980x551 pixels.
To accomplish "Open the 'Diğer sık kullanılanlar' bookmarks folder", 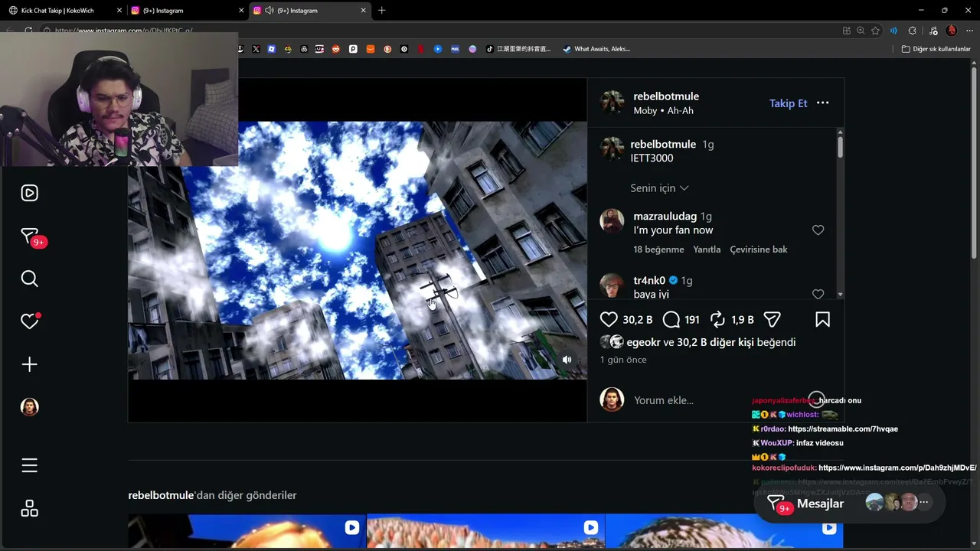I will [936, 49].
